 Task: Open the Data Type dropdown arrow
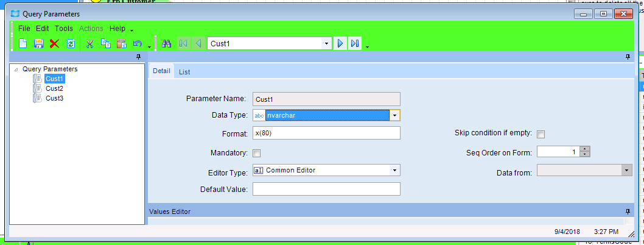pos(394,116)
